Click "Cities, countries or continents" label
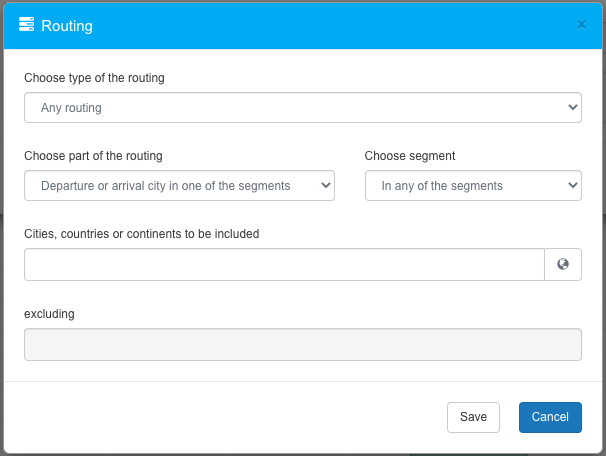This screenshot has width=606, height=456. click(141, 234)
